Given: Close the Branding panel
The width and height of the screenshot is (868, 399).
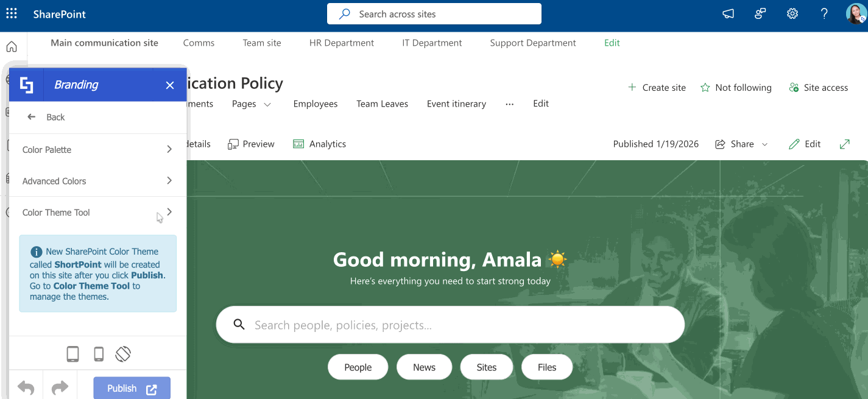Looking at the screenshot, I should 170,85.
